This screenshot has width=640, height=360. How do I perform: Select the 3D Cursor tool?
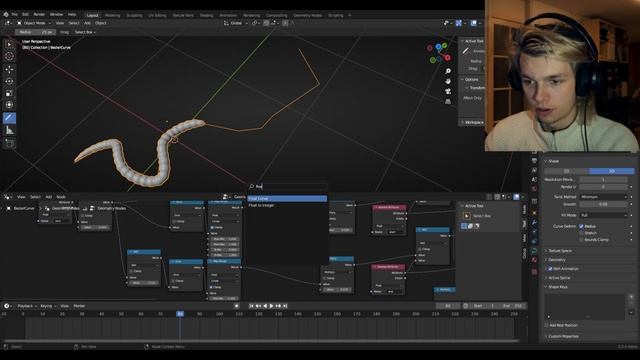(9, 56)
